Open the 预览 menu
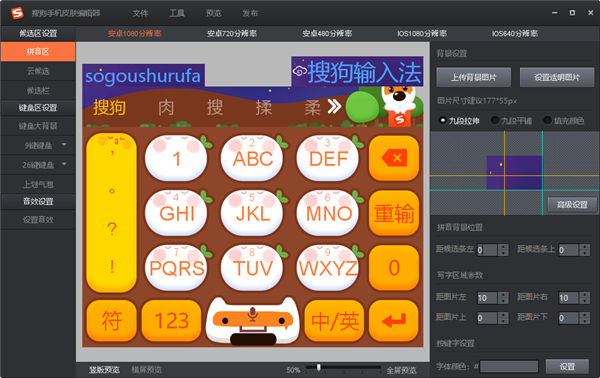The height and width of the screenshot is (378, 600). (x=213, y=13)
